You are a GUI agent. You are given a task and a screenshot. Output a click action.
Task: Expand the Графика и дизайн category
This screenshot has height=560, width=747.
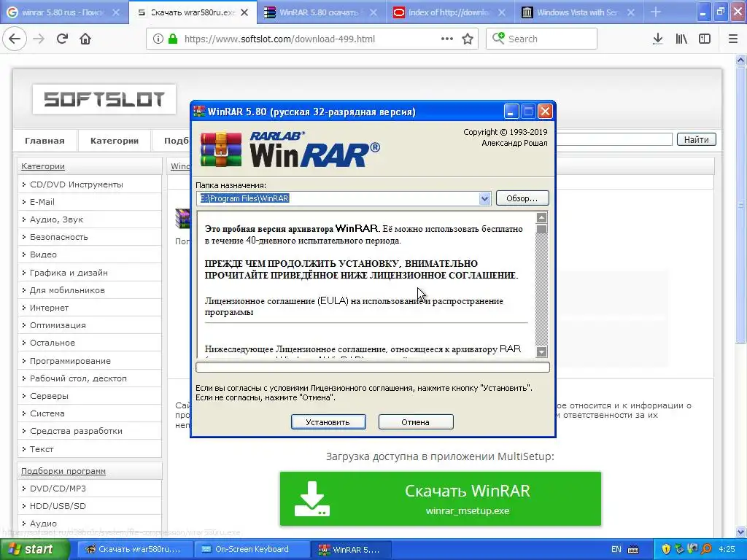click(x=69, y=273)
